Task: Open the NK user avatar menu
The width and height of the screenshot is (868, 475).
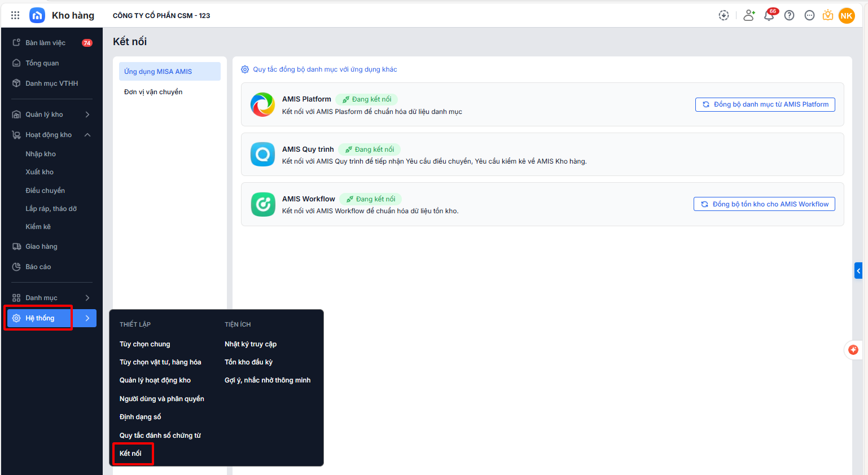Action: pos(847,16)
